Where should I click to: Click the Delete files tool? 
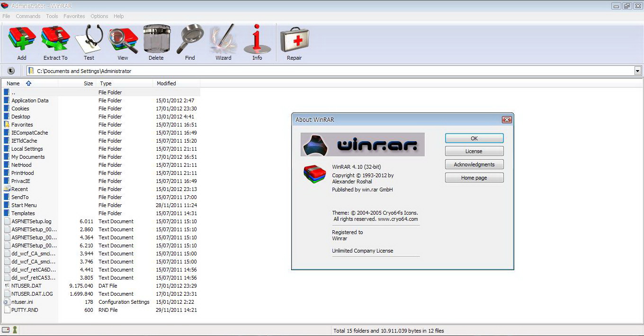point(156,42)
